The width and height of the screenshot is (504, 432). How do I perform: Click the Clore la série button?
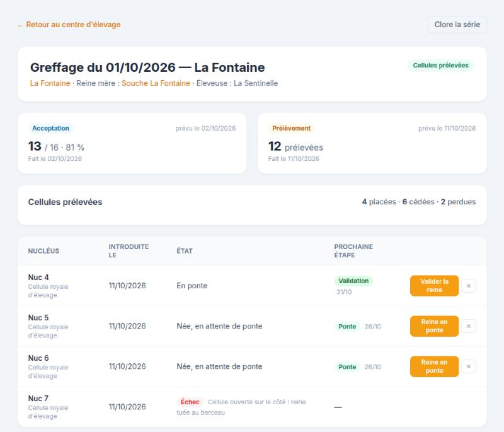(457, 25)
